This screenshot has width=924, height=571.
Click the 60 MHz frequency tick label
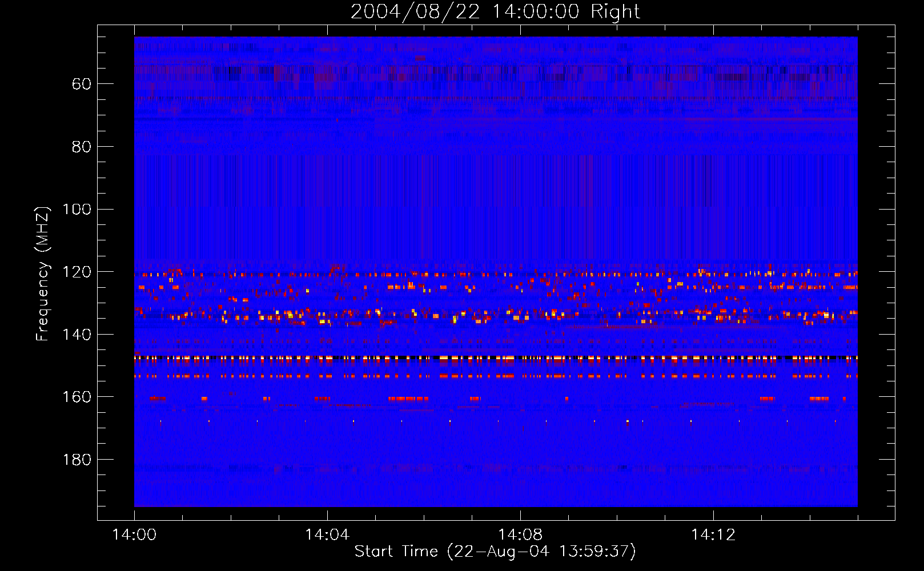pos(82,84)
